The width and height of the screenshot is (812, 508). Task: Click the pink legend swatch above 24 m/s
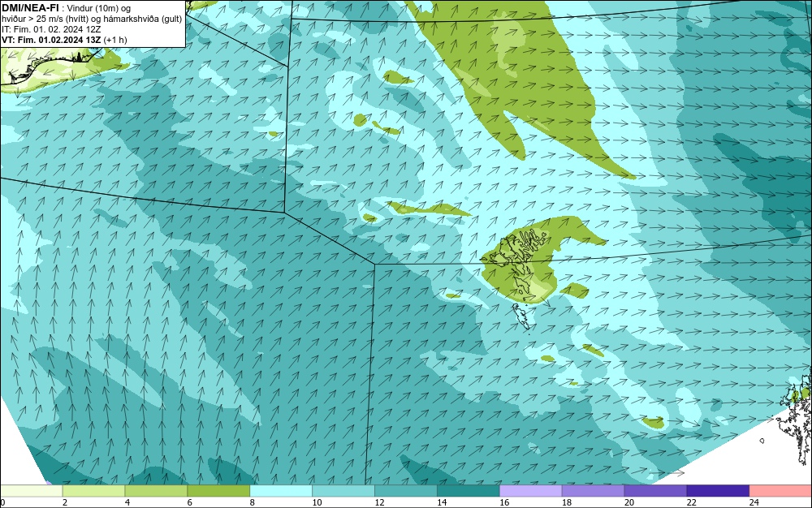[780, 490]
